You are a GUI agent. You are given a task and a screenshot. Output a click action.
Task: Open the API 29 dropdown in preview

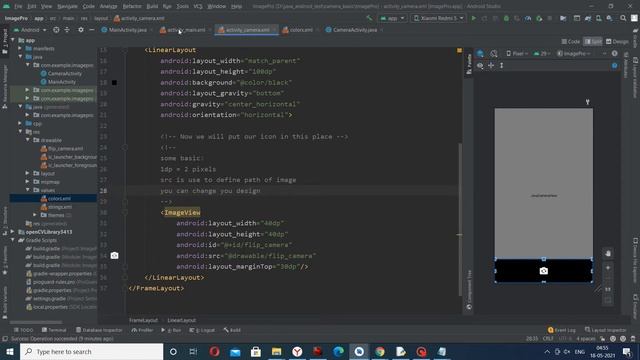click(x=542, y=53)
